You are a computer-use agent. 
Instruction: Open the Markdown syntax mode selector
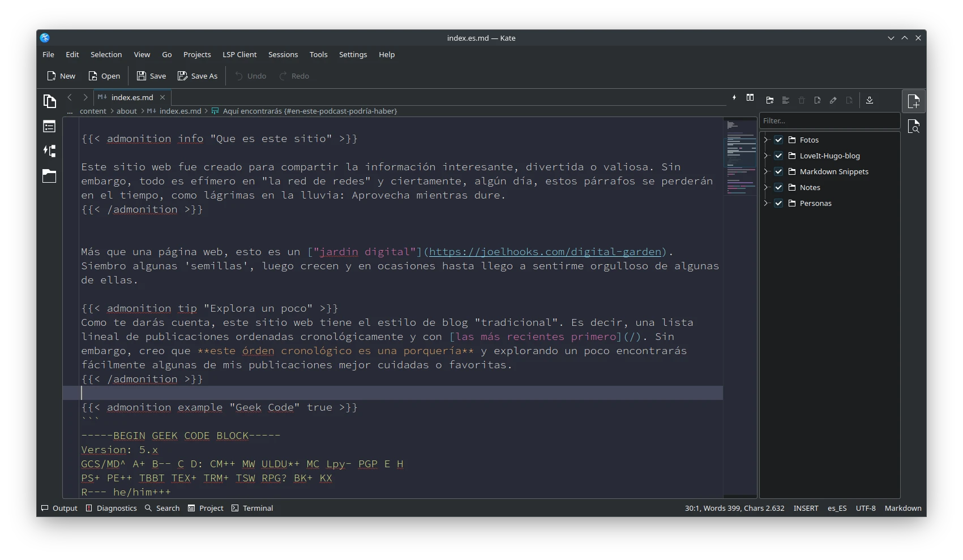(902, 509)
